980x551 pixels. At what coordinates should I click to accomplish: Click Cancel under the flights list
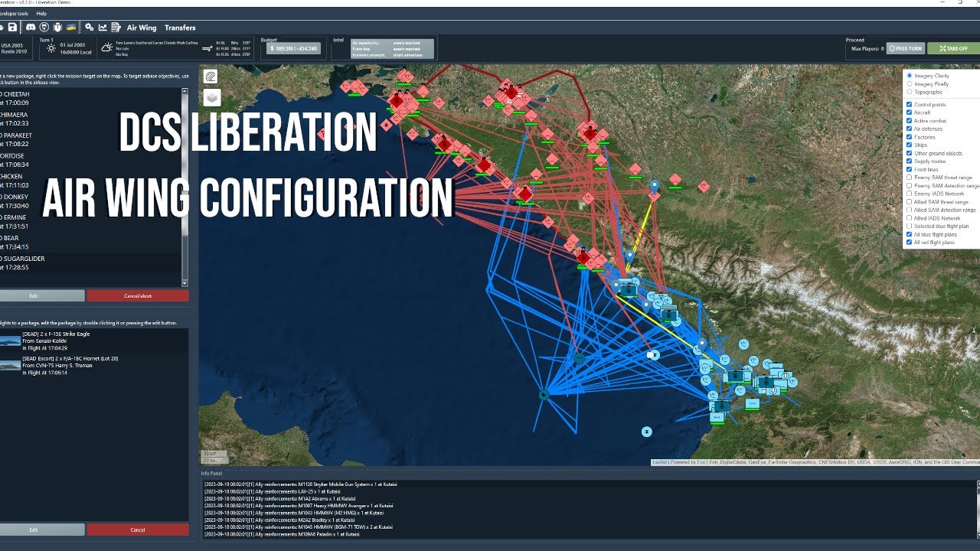138,530
